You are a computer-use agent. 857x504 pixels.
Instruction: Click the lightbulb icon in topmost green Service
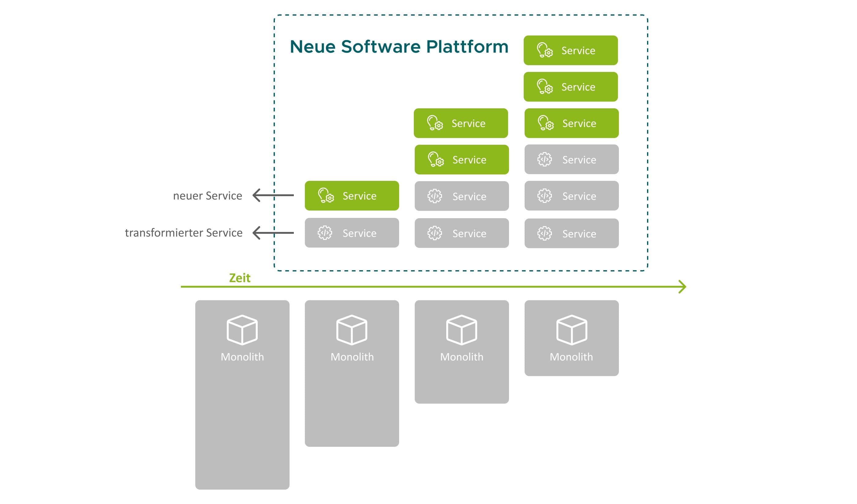click(x=544, y=50)
